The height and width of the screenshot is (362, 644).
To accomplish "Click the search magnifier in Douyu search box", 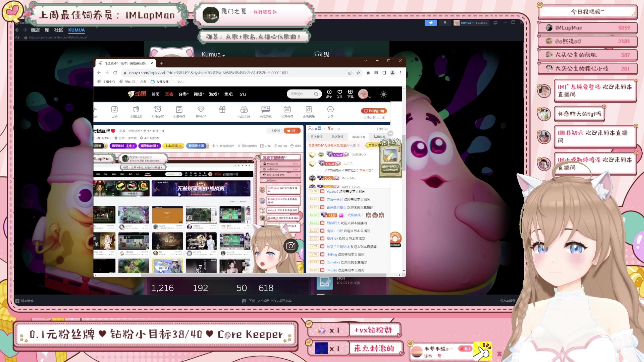I will pyautogui.click(x=316, y=94).
